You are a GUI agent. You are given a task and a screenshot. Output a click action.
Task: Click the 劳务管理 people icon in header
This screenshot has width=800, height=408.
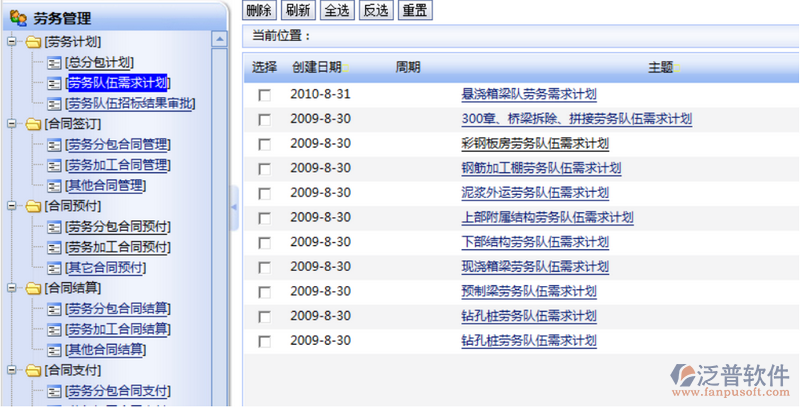pyautogui.click(x=18, y=18)
